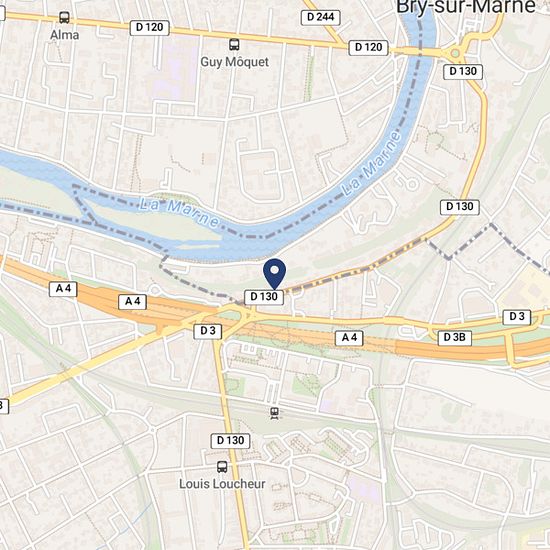
Task: Click the train station icon near the railway
Action: 275,413
